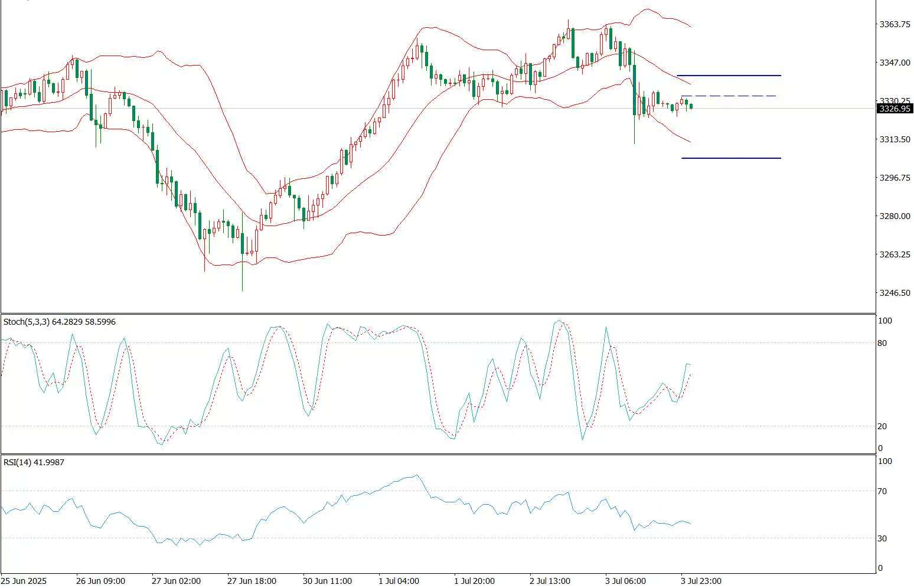Select the 30 level on RSI scale

point(882,538)
